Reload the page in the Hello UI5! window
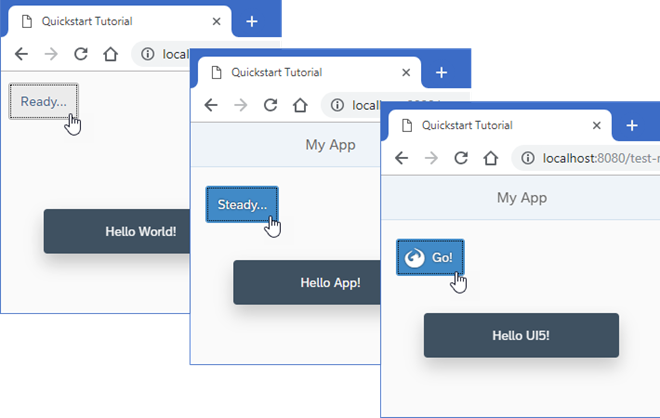 point(461,158)
